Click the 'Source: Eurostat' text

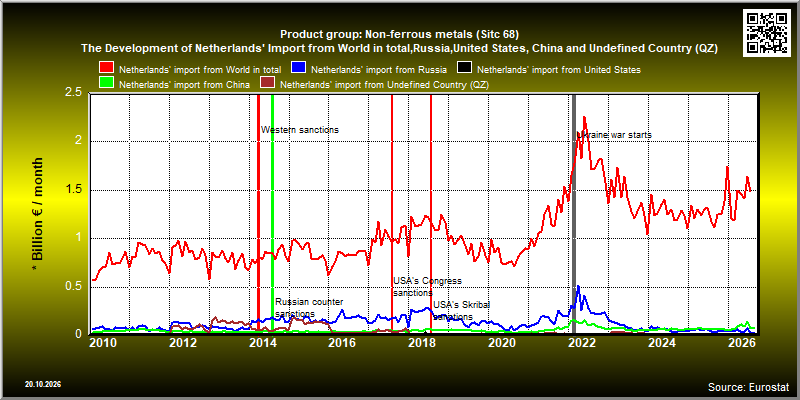tap(748, 386)
